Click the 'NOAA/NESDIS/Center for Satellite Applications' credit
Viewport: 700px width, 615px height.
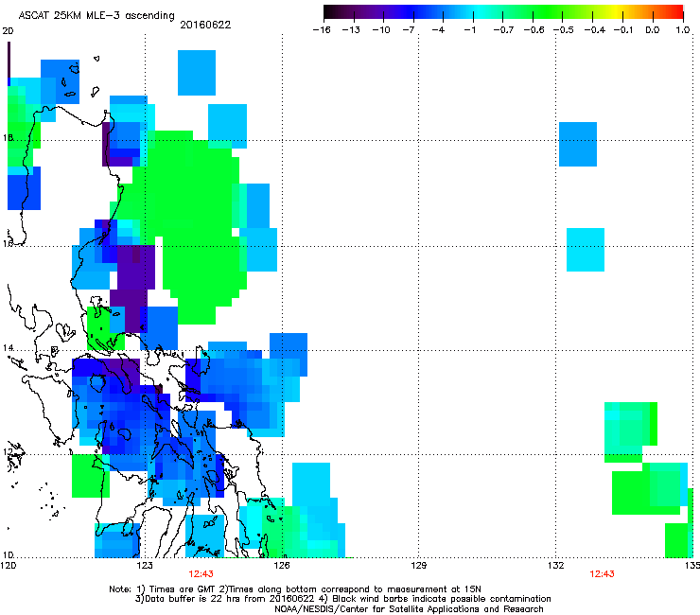(x=409, y=609)
